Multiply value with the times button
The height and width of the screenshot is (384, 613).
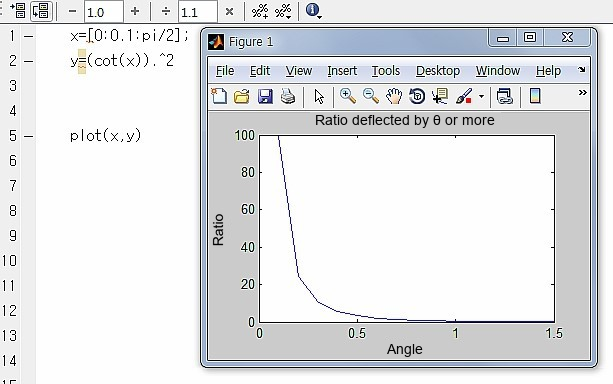coord(229,12)
